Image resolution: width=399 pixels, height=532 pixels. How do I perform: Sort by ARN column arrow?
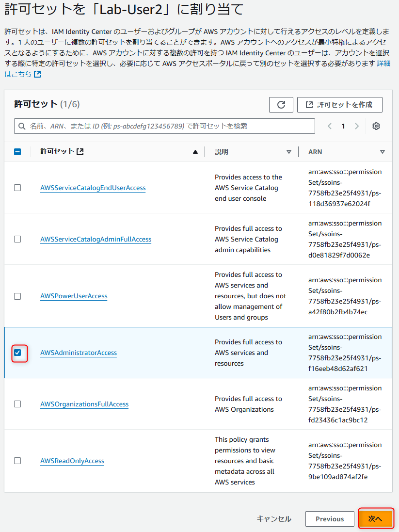click(x=383, y=152)
